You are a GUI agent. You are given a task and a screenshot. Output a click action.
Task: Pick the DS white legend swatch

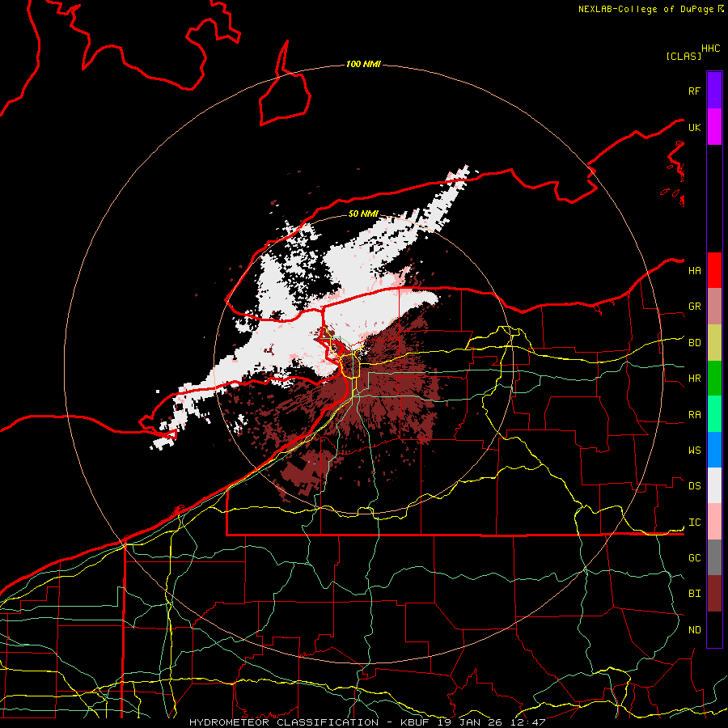tap(714, 485)
